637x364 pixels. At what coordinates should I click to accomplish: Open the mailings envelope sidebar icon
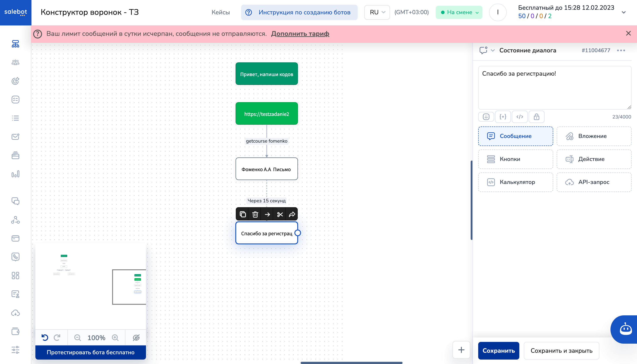[15, 136]
